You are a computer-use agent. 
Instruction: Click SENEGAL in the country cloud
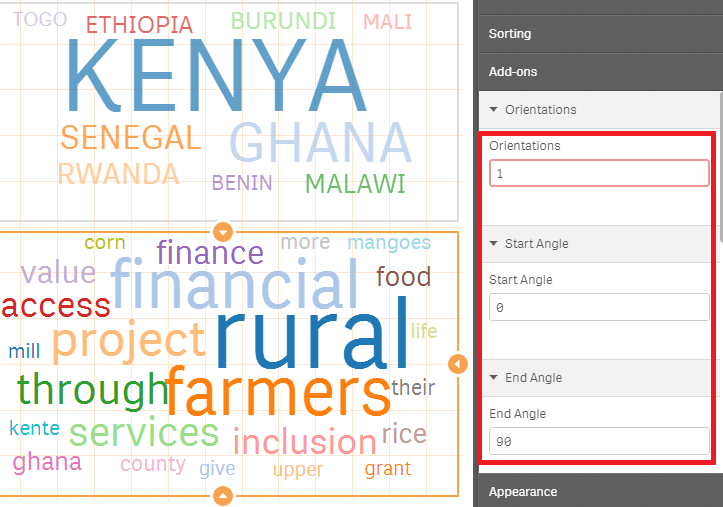pos(130,137)
